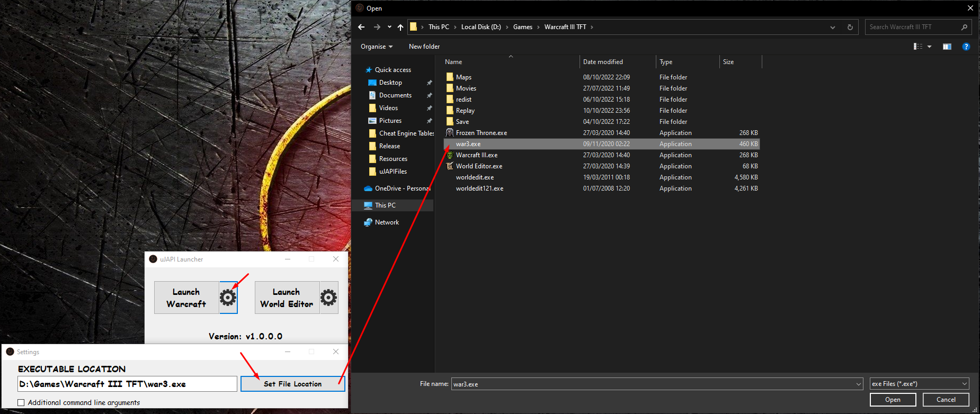Image resolution: width=980 pixels, height=414 pixels.
Task: Select Frozen Throne.exe icon
Action: [x=450, y=133]
